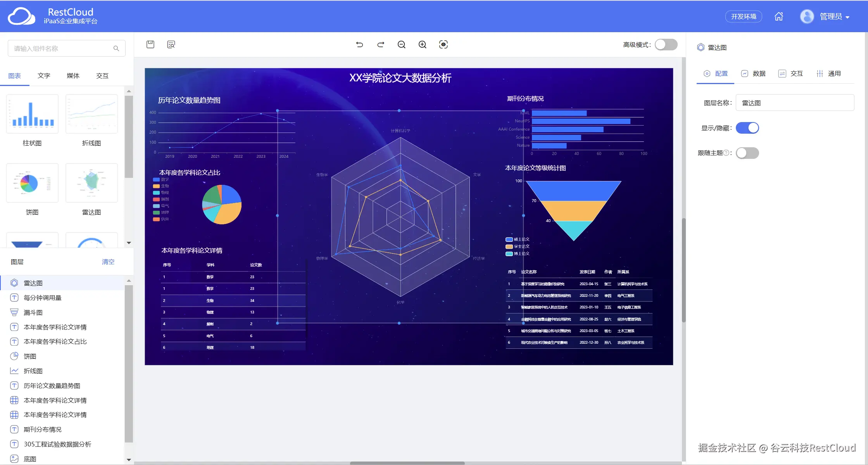Click the search magnifier in the component search box

pos(116,48)
